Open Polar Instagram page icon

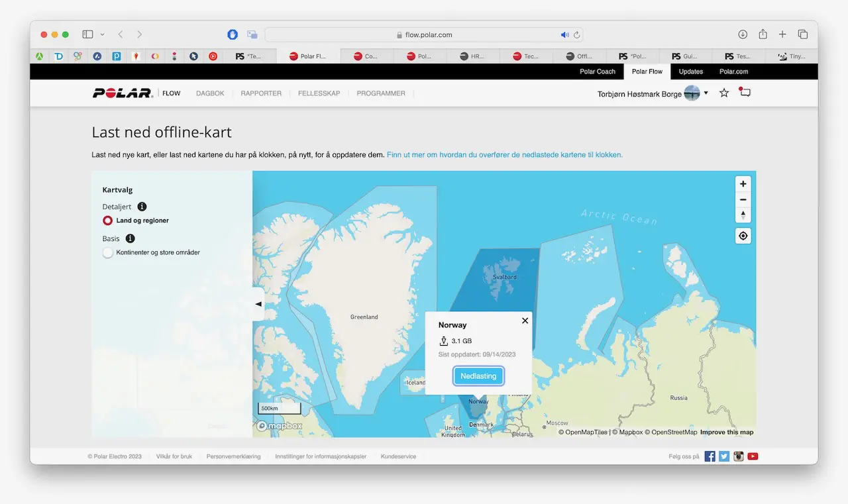point(738,456)
